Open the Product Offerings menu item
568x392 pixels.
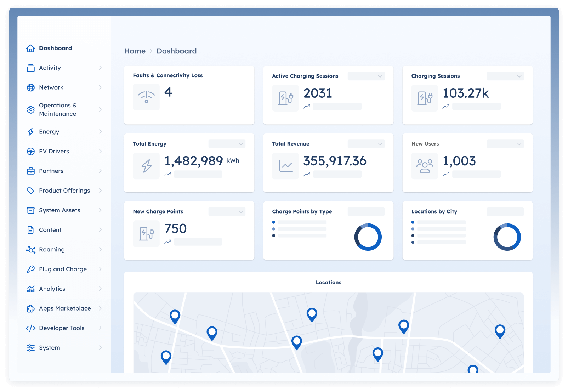(x=64, y=191)
